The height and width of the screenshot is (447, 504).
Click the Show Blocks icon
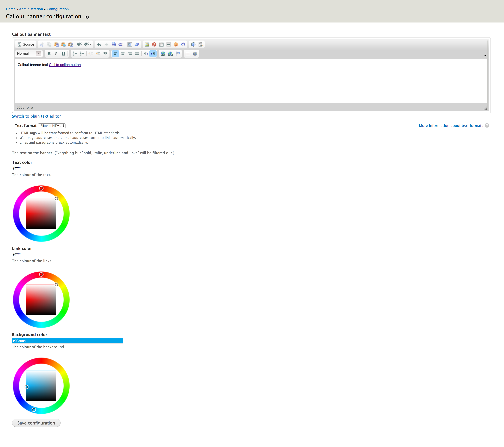click(x=200, y=44)
